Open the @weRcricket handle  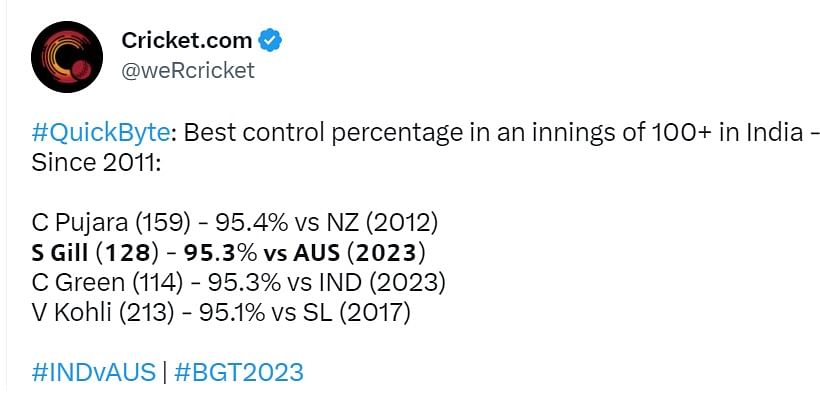(x=187, y=70)
